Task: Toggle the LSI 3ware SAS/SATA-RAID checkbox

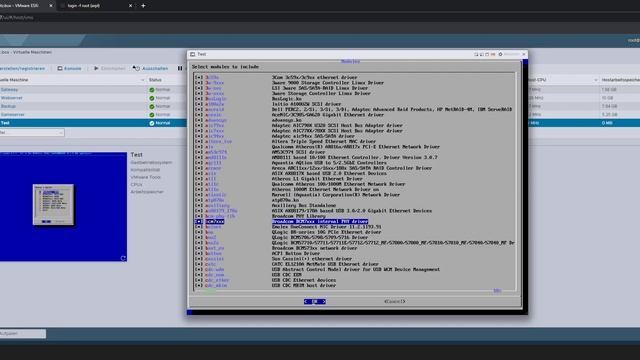Action: 199,88
